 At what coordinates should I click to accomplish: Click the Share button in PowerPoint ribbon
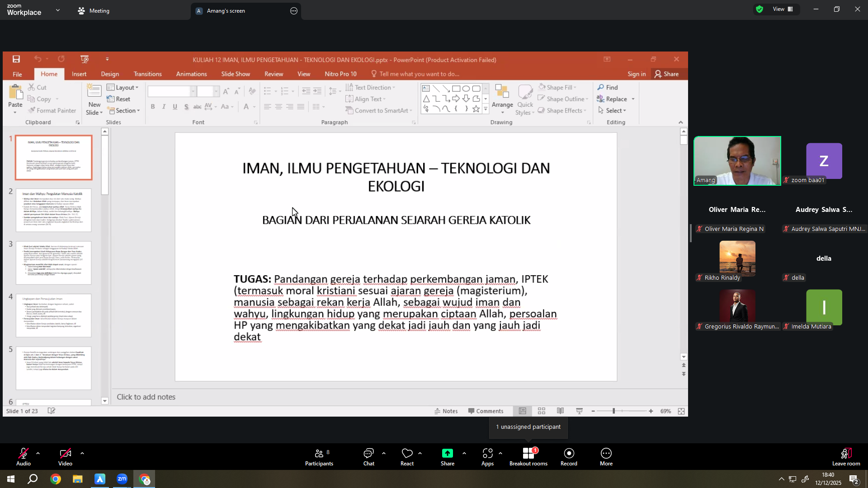point(667,74)
